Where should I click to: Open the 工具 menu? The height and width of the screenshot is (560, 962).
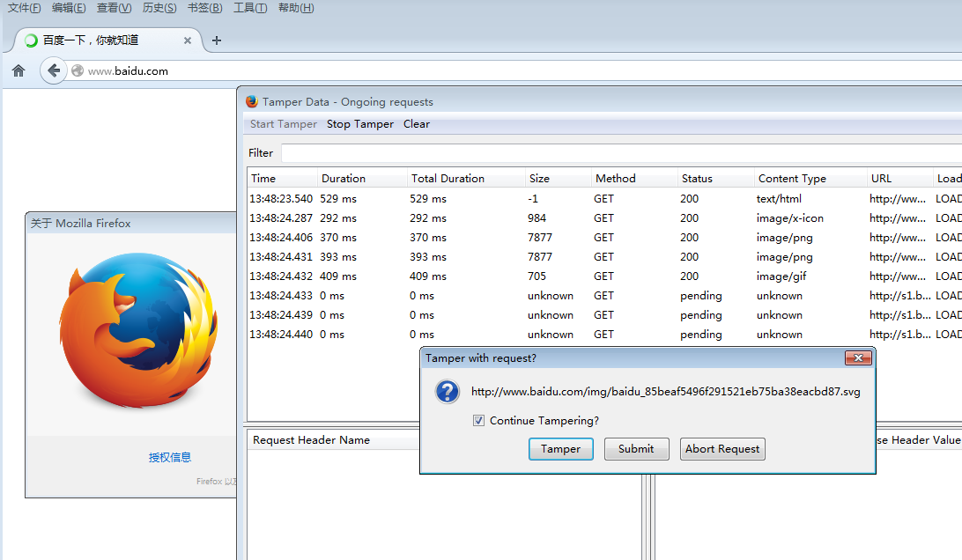[x=249, y=8]
